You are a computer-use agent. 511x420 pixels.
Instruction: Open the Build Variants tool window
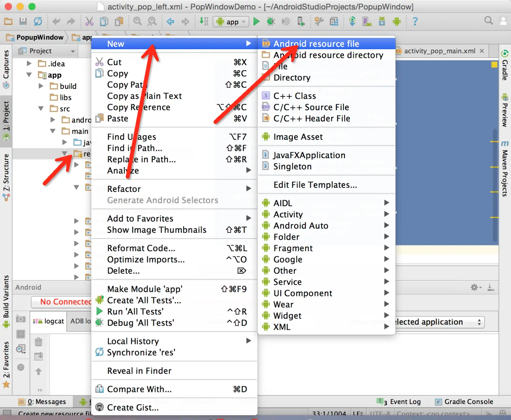point(6,301)
